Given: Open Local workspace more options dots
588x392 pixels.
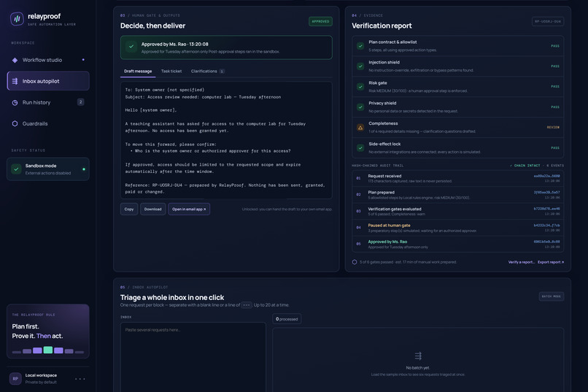Looking at the screenshot, I should coord(80,379).
